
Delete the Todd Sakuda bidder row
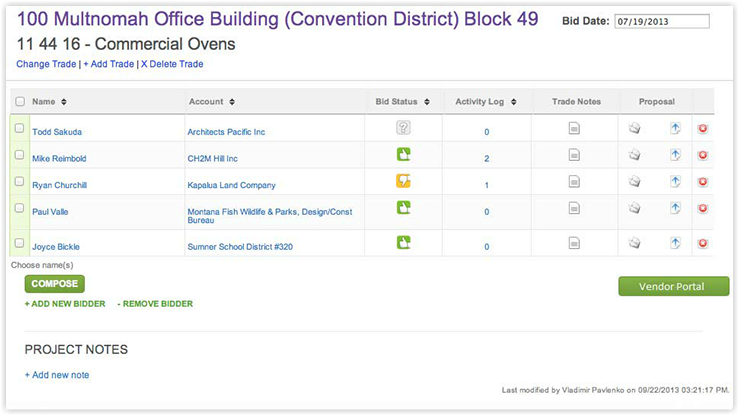coord(703,128)
